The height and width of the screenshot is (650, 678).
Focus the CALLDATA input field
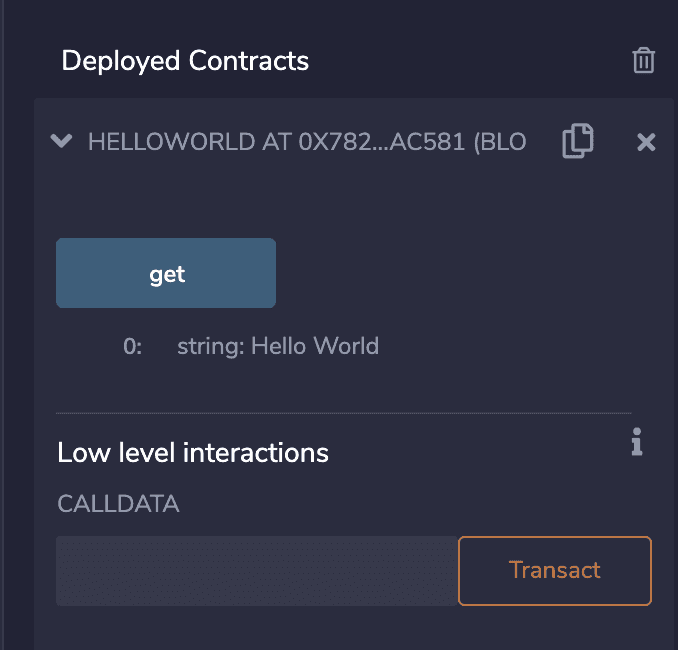256,571
